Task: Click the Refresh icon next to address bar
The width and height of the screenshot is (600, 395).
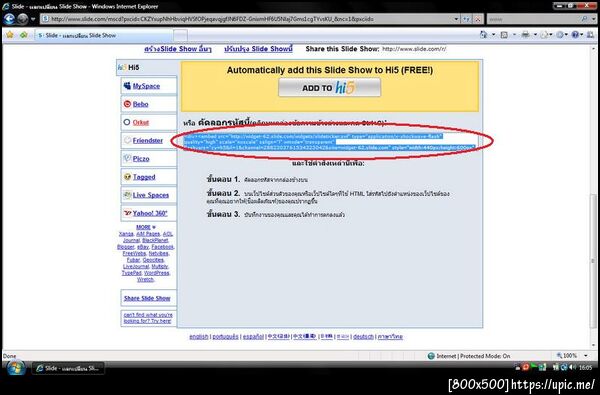Action: point(467,19)
